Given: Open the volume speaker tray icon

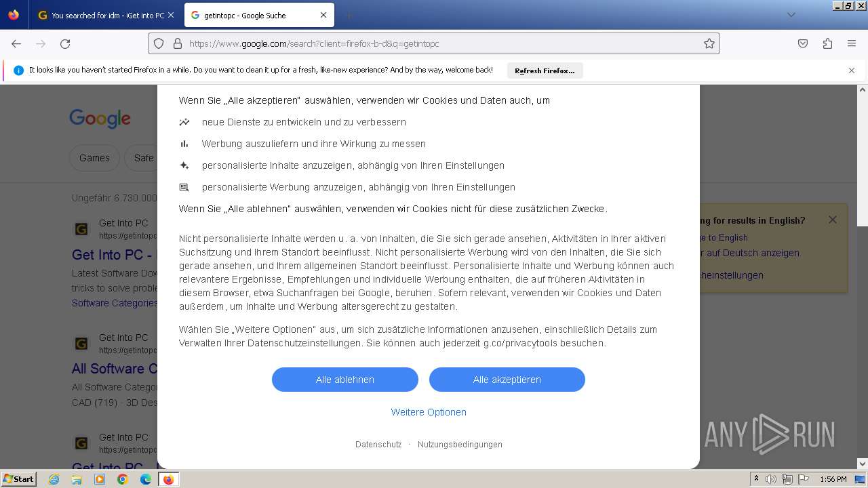Looking at the screenshot, I should click(x=771, y=479).
